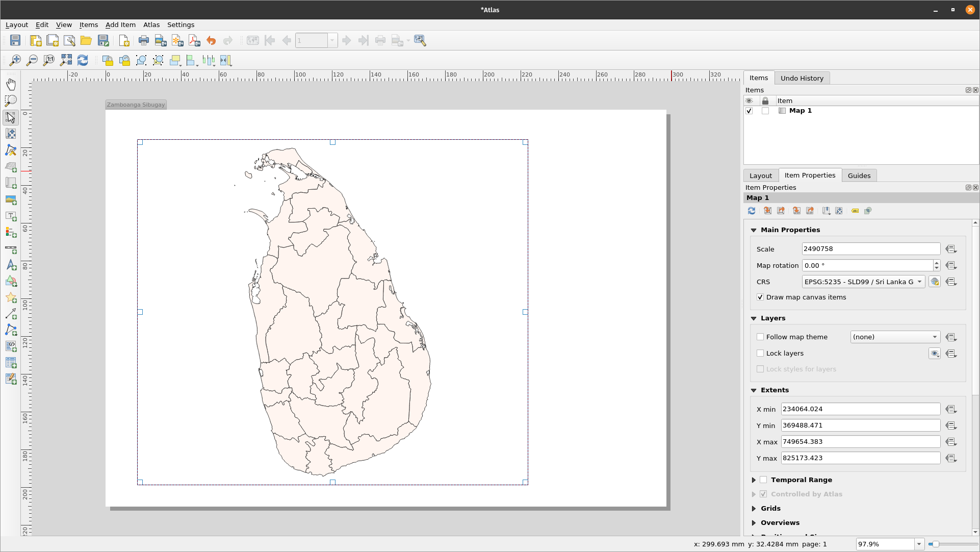Enable Follow map theme
The width and height of the screenshot is (980, 552).
pos(760,337)
